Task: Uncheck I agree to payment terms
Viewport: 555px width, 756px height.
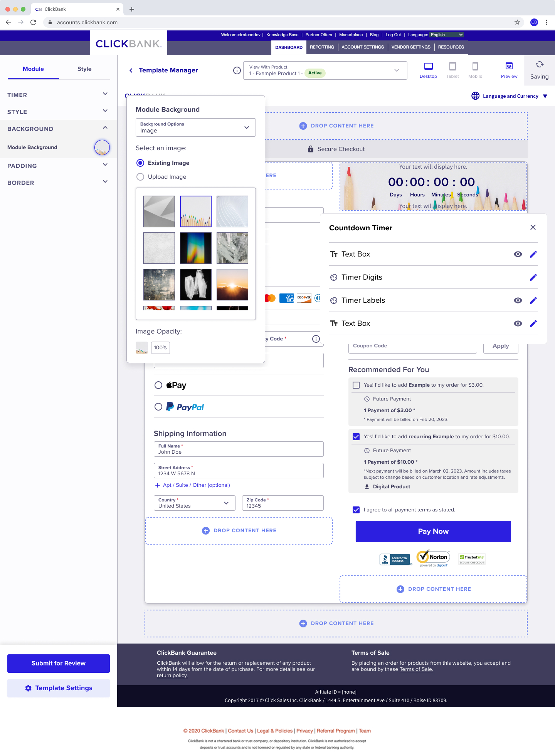Action: (x=356, y=510)
